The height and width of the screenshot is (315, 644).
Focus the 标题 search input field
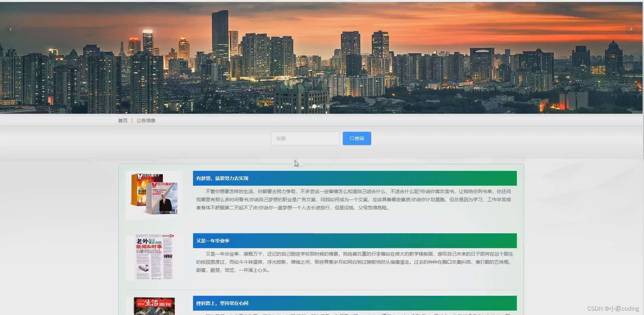coord(305,138)
